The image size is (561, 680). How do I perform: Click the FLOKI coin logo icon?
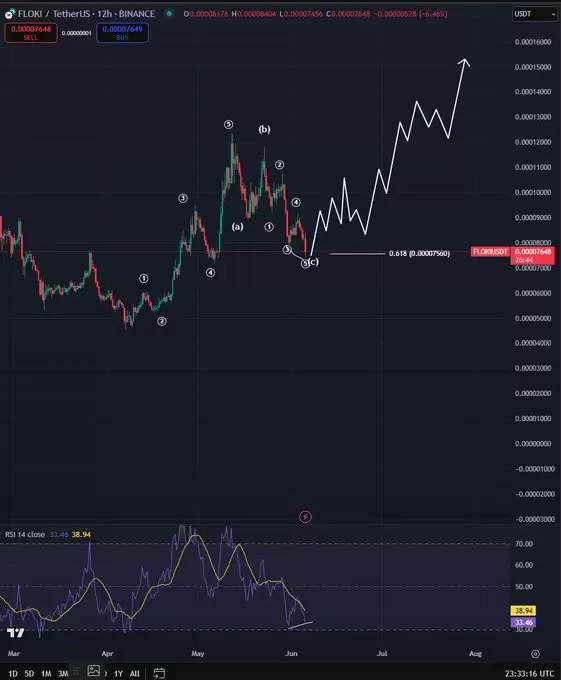point(10,14)
